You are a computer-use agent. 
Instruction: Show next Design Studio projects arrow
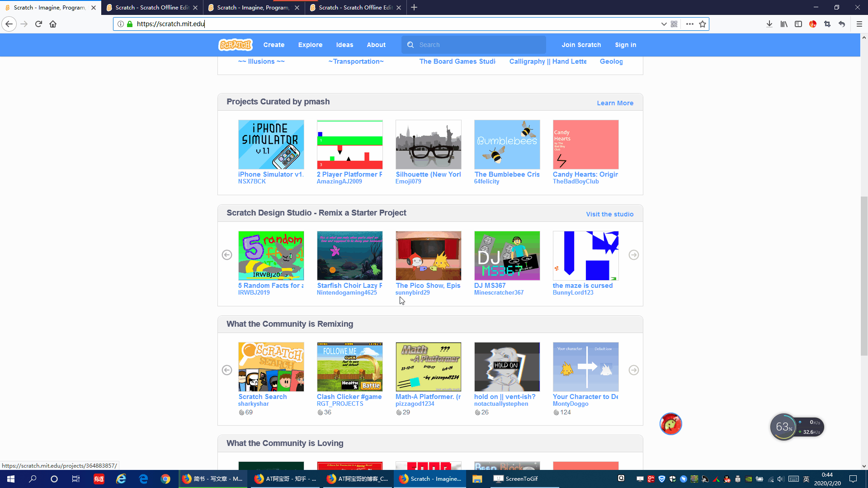[x=634, y=255]
